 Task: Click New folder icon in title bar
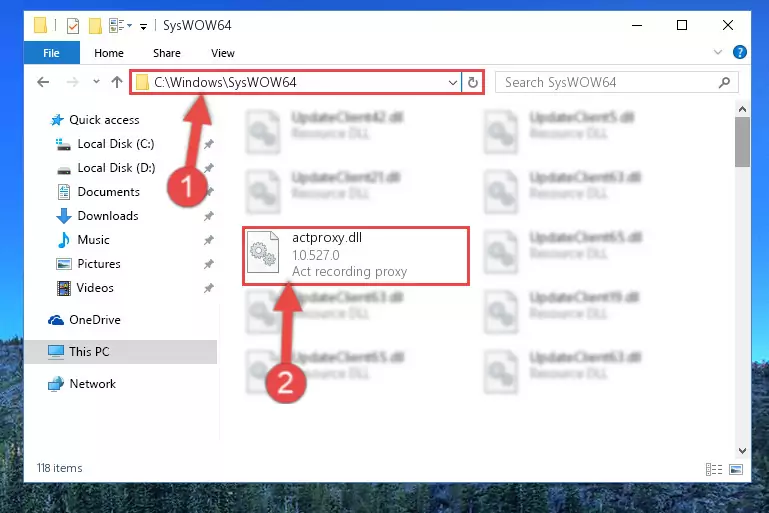pos(95,25)
